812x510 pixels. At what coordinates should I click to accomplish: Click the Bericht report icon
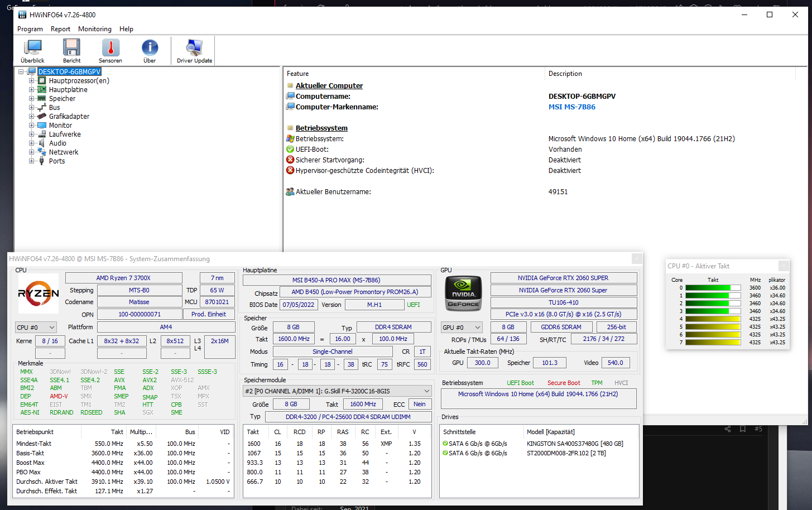tap(71, 48)
